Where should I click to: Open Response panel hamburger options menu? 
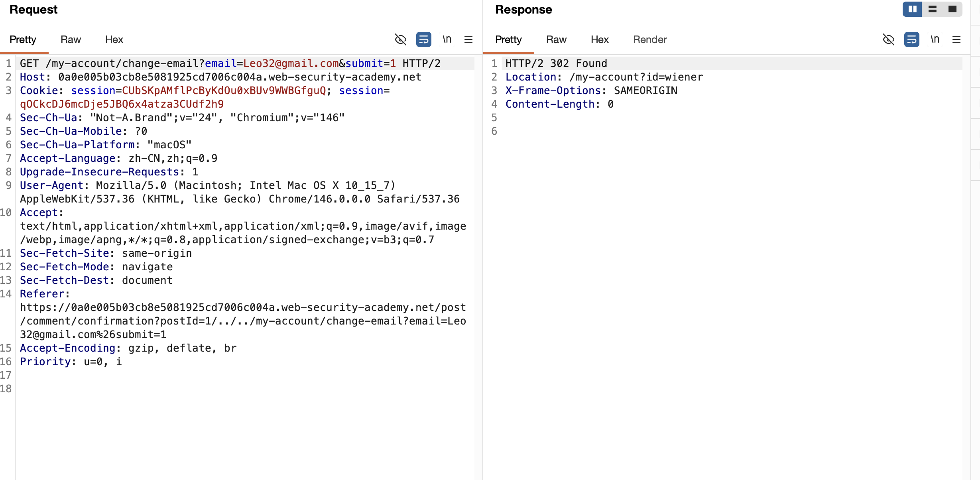[956, 39]
